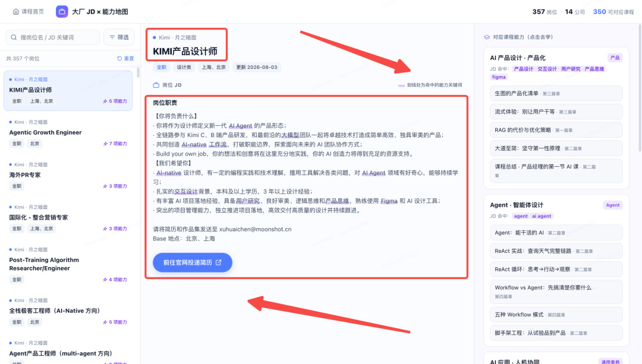Open course 课程总结 · 产品经理的第一节 AI 课

[x=556, y=170]
